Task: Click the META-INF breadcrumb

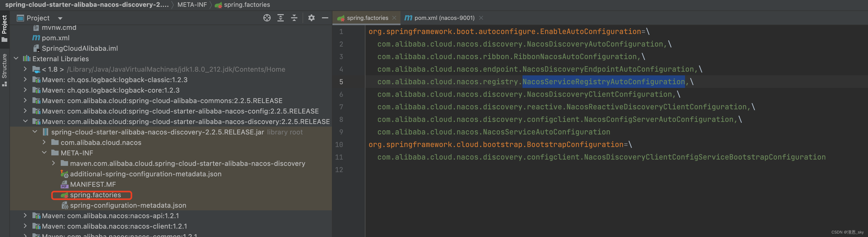Action: tap(192, 5)
